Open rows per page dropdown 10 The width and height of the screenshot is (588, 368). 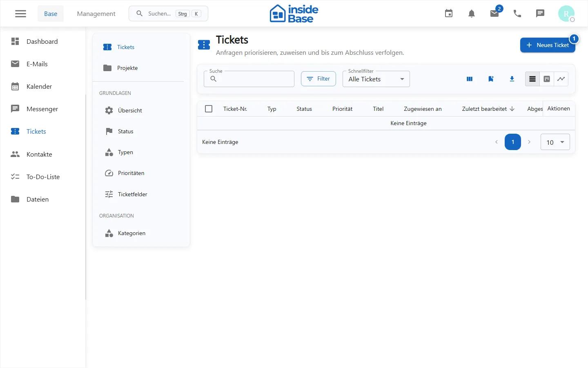pyautogui.click(x=555, y=142)
